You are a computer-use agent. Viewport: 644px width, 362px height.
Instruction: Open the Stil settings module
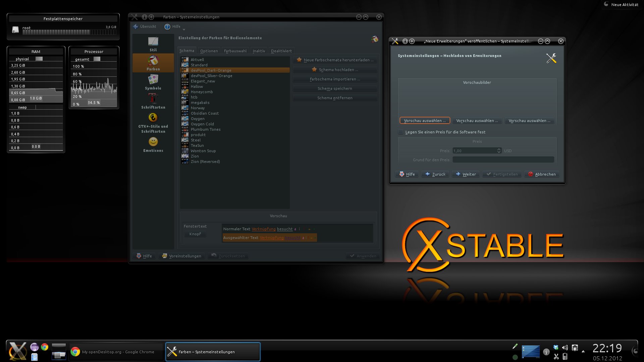point(153,44)
